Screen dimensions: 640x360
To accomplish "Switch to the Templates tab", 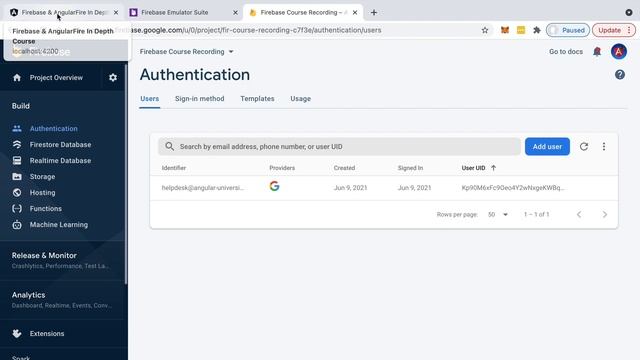I will (x=257, y=99).
